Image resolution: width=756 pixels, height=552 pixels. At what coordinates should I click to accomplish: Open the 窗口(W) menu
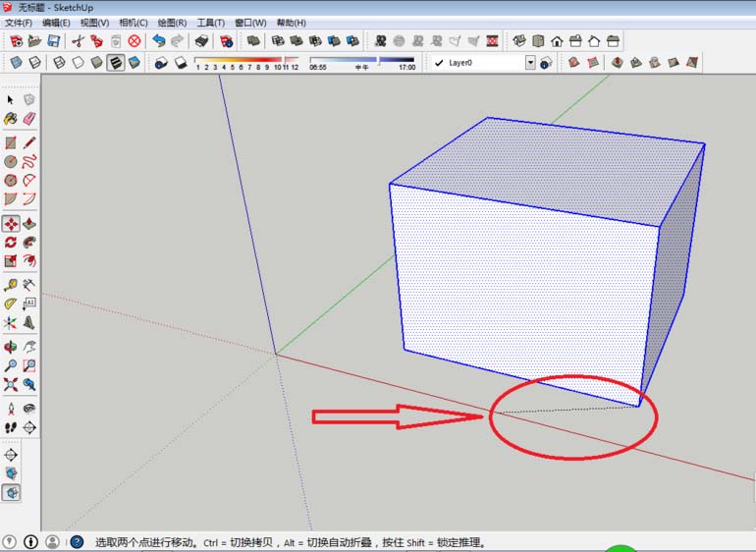pyautogui.click(x=250, y=23)
